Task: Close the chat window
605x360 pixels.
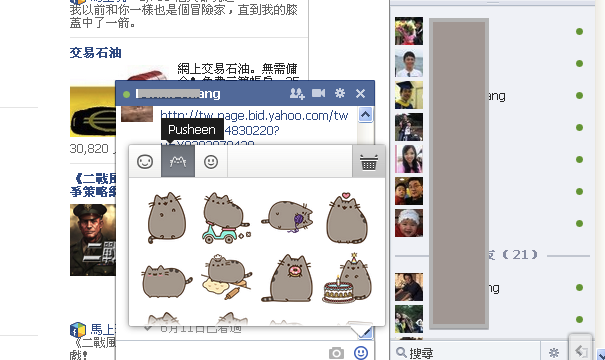Action: [x=360, y=93]
